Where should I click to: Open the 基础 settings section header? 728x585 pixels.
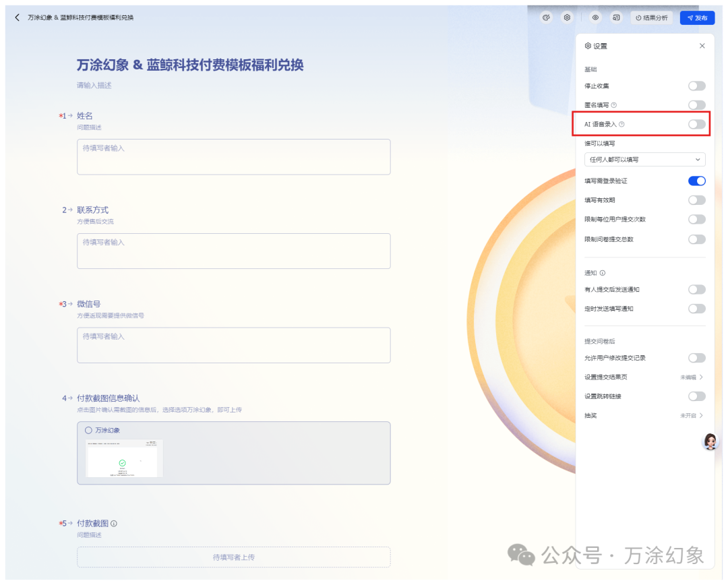(x=589, y=69)
